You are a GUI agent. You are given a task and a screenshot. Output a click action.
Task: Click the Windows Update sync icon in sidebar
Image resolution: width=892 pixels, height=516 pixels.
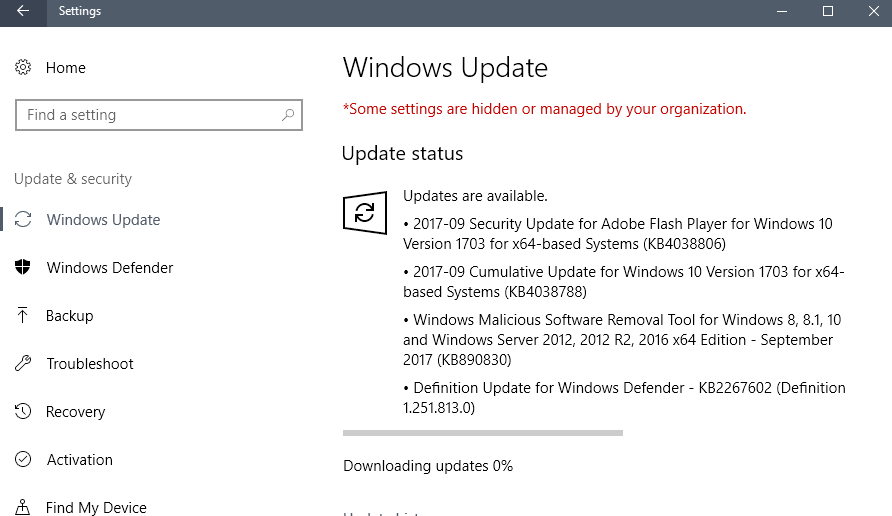tap(23, 220)
